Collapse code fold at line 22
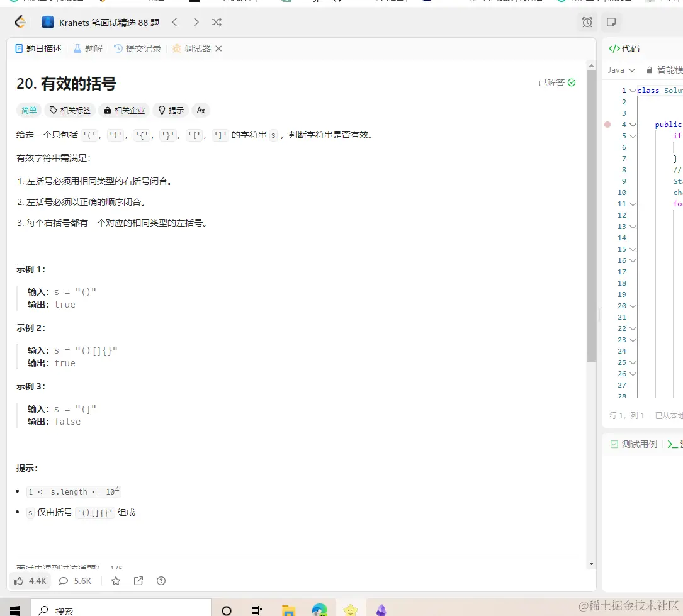The height and width of the screenshot is (616, 683). [633, 328]
